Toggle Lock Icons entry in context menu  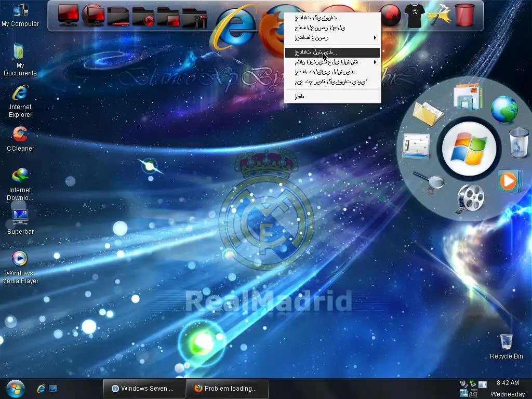pyautogui.click(x=332, y=82)
